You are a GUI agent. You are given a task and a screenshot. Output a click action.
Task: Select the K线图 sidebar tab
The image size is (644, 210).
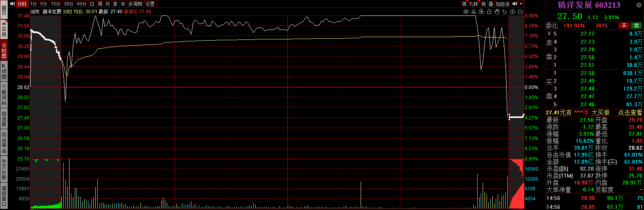(x=4, y=72)
